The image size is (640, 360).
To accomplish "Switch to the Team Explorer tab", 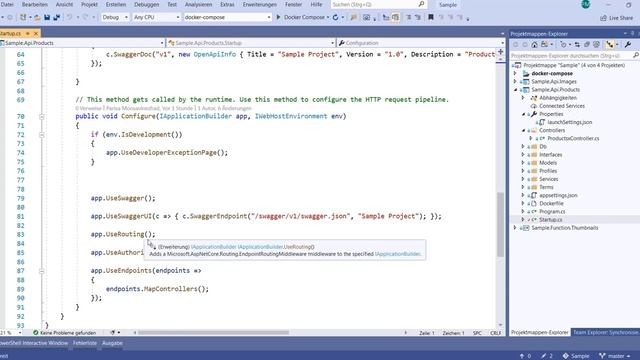I will pos(605,333).
